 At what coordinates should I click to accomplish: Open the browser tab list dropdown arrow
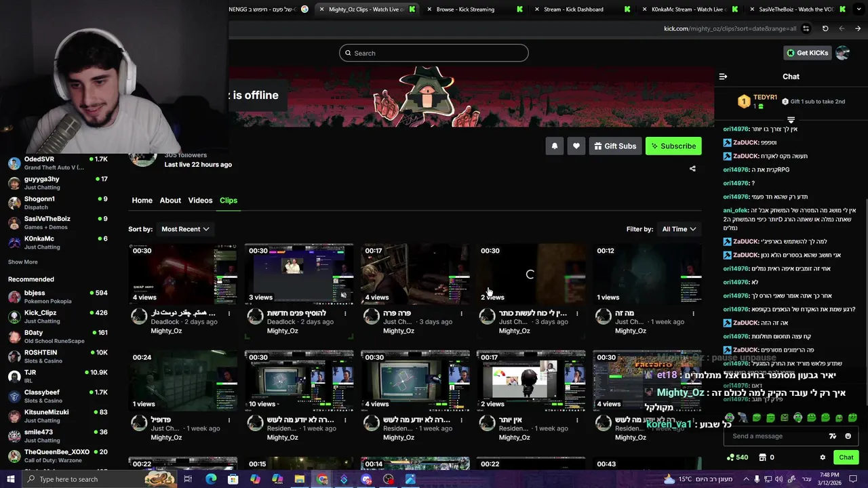coord(859,9)
